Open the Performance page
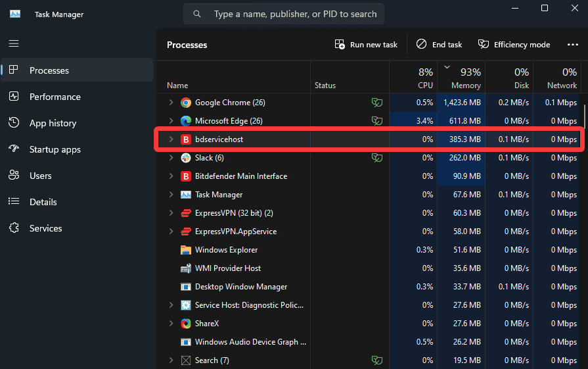Image resolution: width=588 pixels, height=369 pixels. point(77,97)
